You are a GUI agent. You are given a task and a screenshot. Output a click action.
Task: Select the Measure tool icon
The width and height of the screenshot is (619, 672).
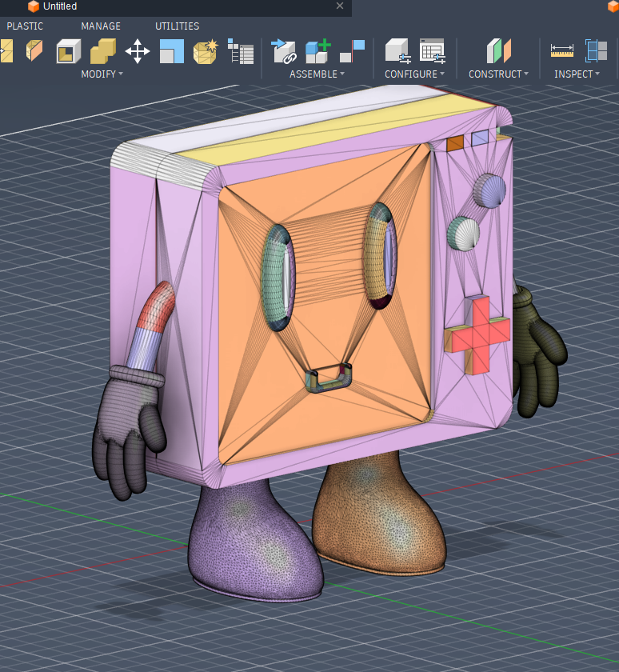pos(562,51)
